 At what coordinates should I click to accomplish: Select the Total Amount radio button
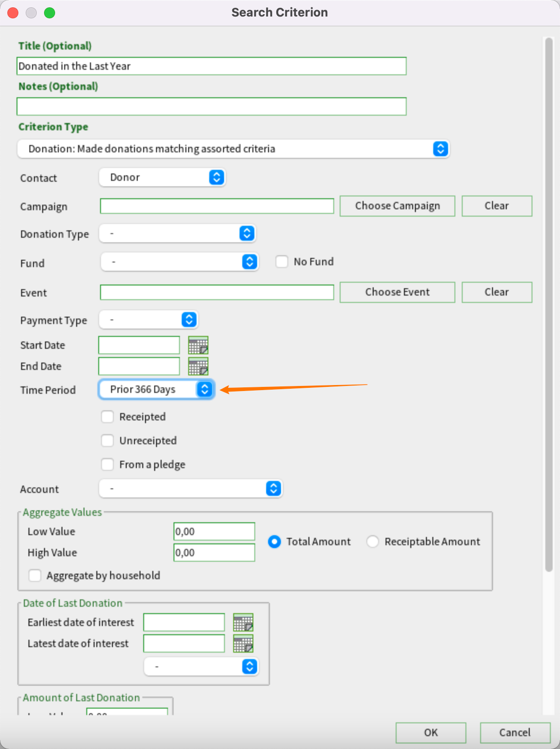pyautogui.click(x=274, y=542)
